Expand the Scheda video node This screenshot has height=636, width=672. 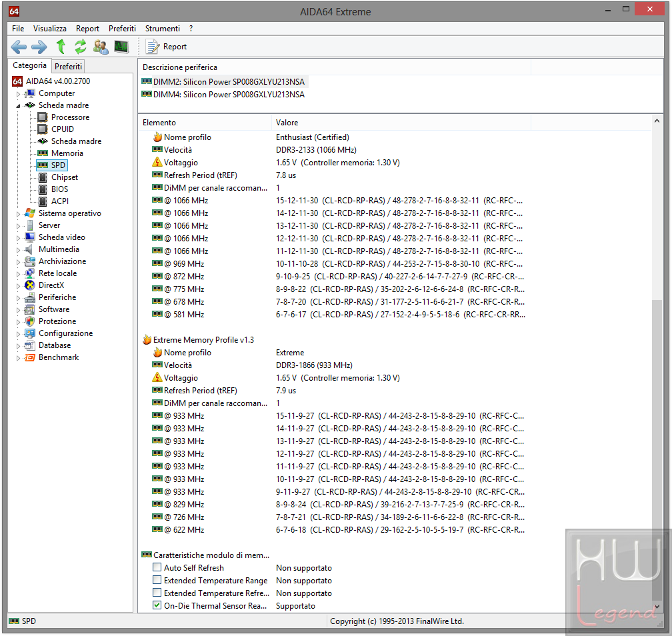[x=18, y=238]
